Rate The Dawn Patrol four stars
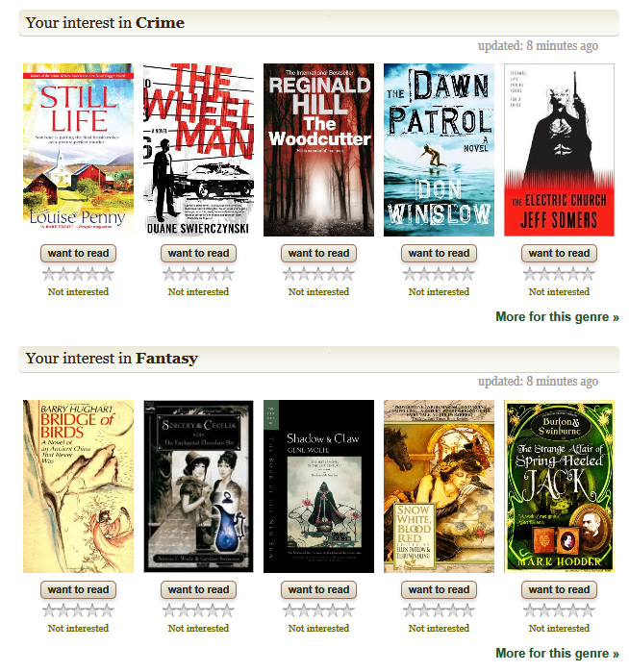The image size is (629, 672). [453, 274]
